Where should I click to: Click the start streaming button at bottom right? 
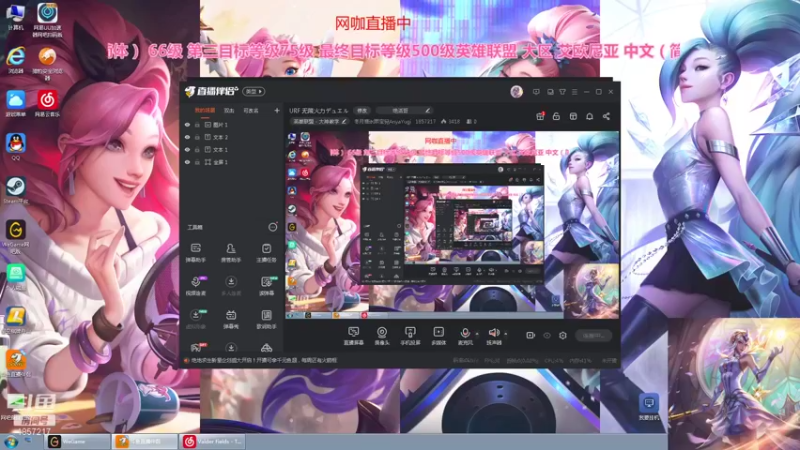[x=593, y=335]
